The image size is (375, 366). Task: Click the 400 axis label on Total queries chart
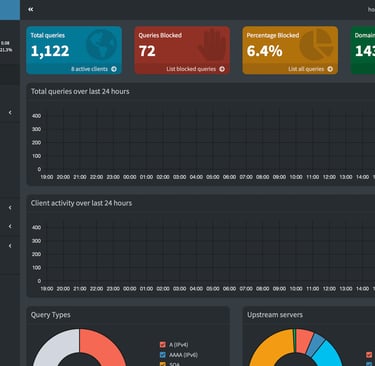click(36, 116)
